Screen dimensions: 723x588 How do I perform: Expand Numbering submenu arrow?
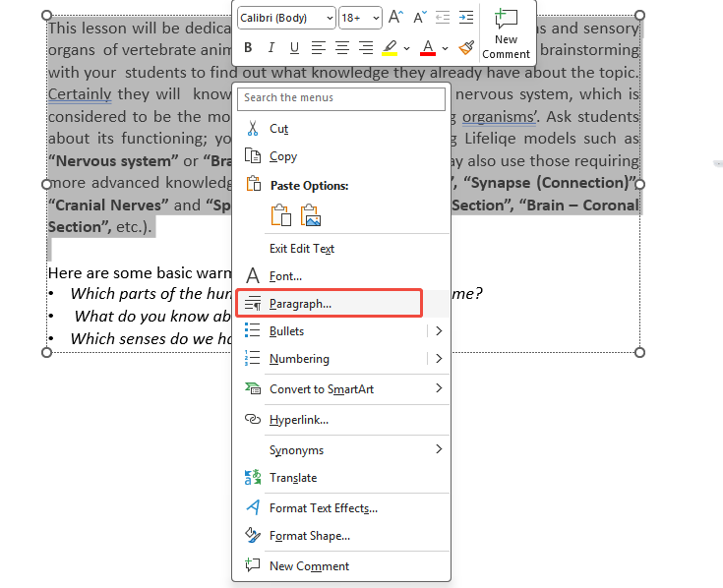(439, 359)
